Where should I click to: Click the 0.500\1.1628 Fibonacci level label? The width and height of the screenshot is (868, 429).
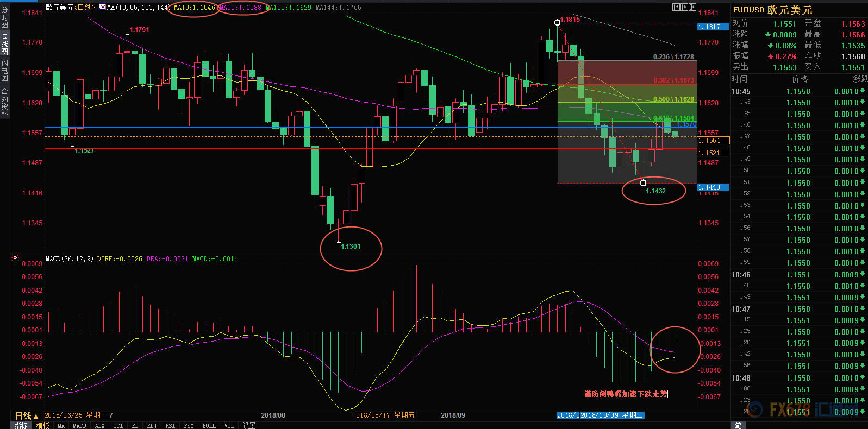[673, 99]
